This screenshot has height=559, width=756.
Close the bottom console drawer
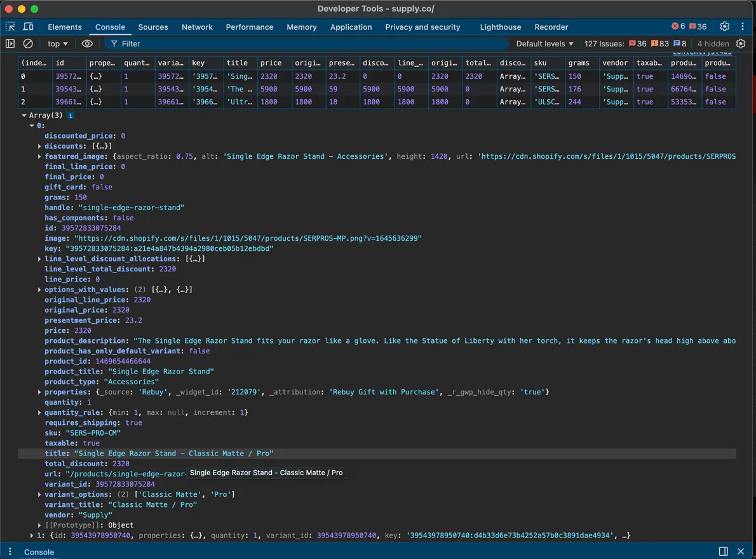[741, 551]
